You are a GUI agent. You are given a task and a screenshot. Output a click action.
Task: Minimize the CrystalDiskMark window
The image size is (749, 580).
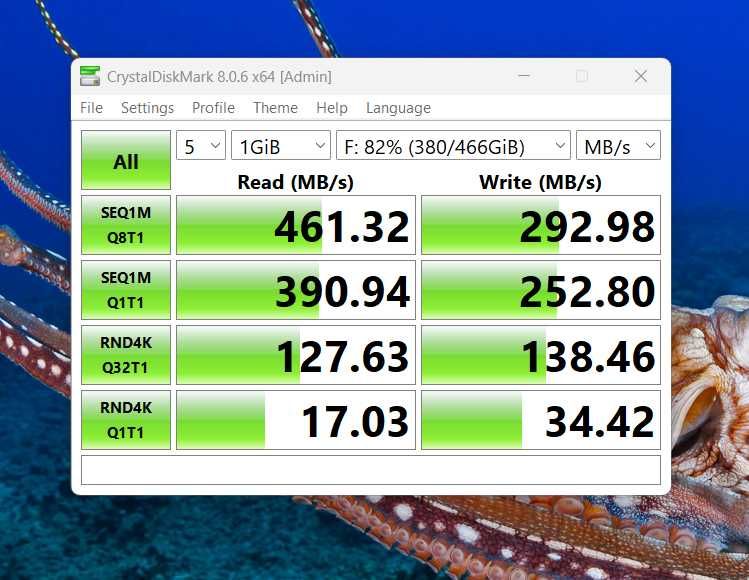pyautogui.click(x=524, y=76)
